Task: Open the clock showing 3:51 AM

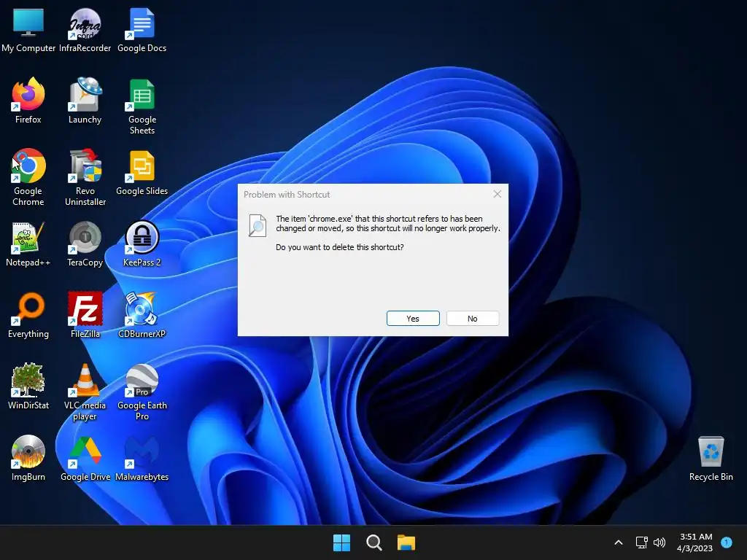Action: pyautogui.click(x=695, y=542)
